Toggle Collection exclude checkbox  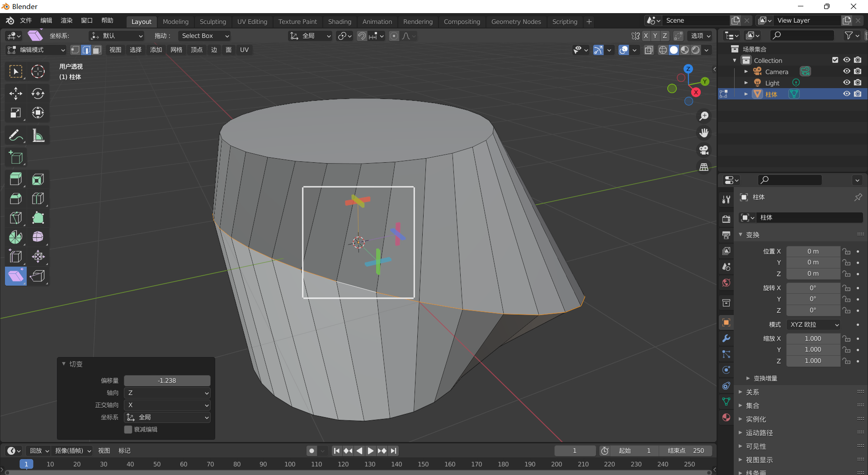pyautogui.click(x=835, y=60)
